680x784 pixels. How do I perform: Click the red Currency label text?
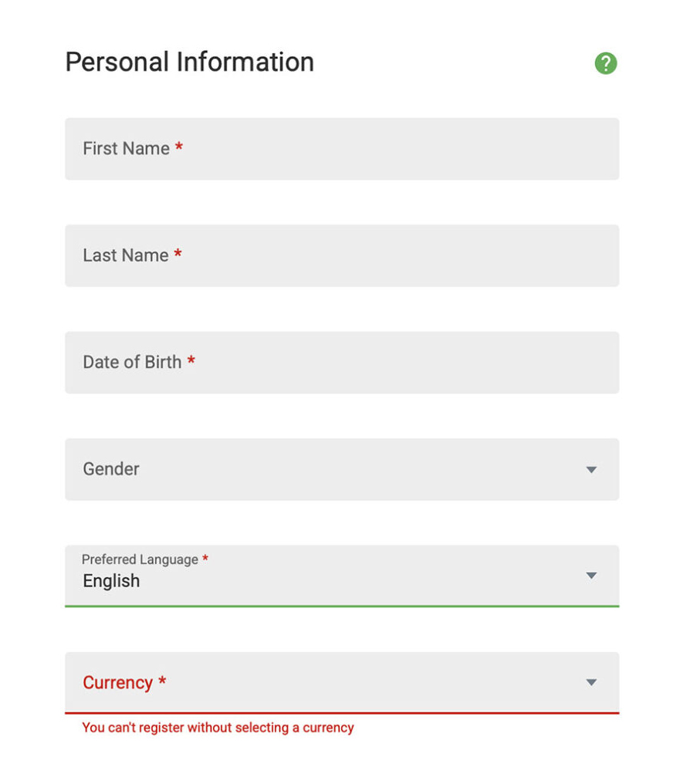click(117, 682)
